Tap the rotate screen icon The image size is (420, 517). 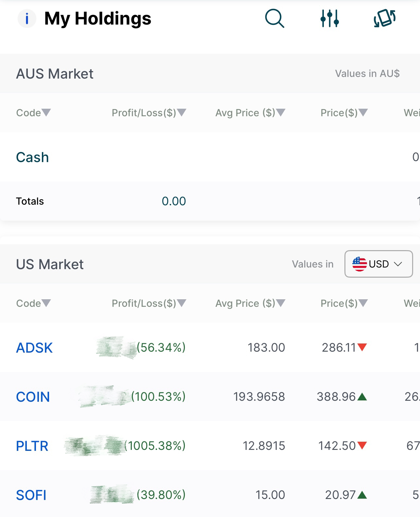click(385, 18)
